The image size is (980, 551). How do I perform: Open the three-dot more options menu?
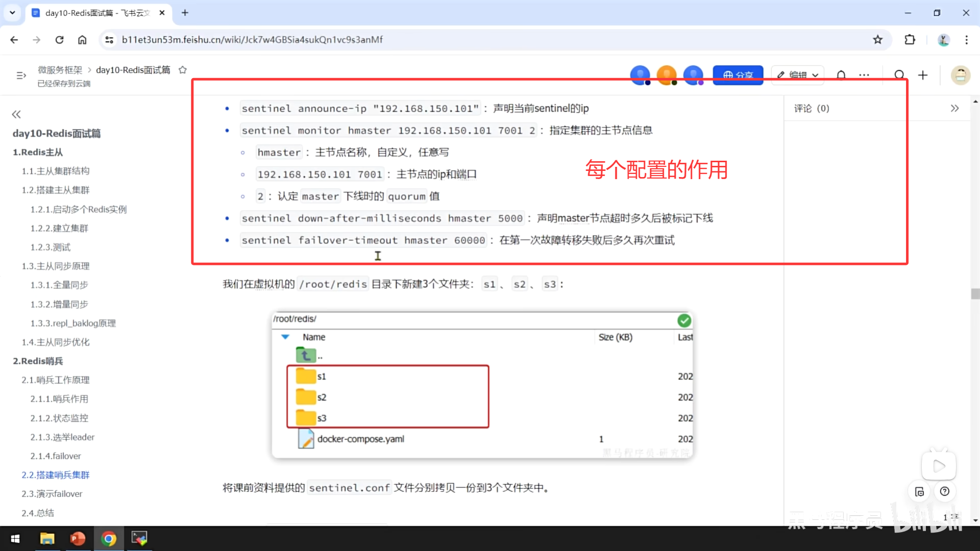(x=864, y=75)
